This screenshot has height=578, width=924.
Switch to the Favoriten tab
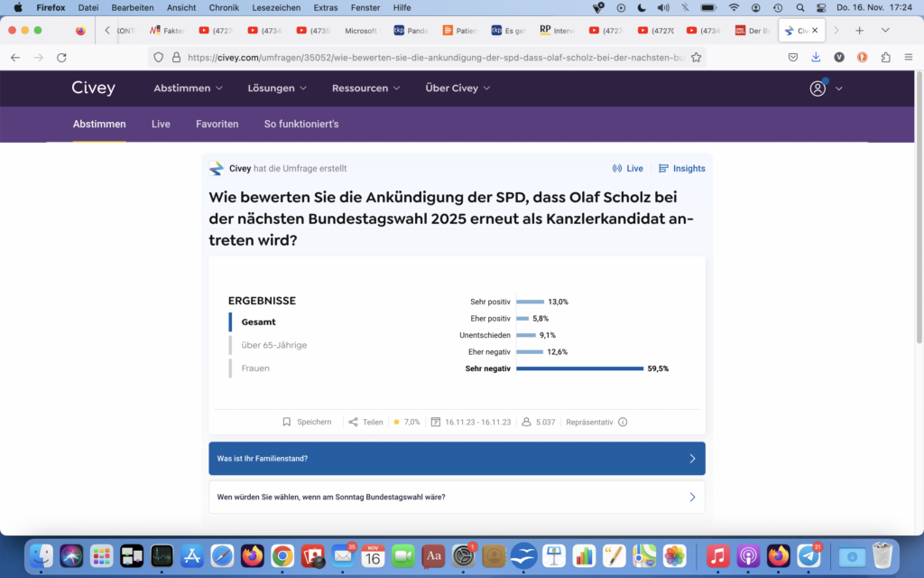[217, 124]
